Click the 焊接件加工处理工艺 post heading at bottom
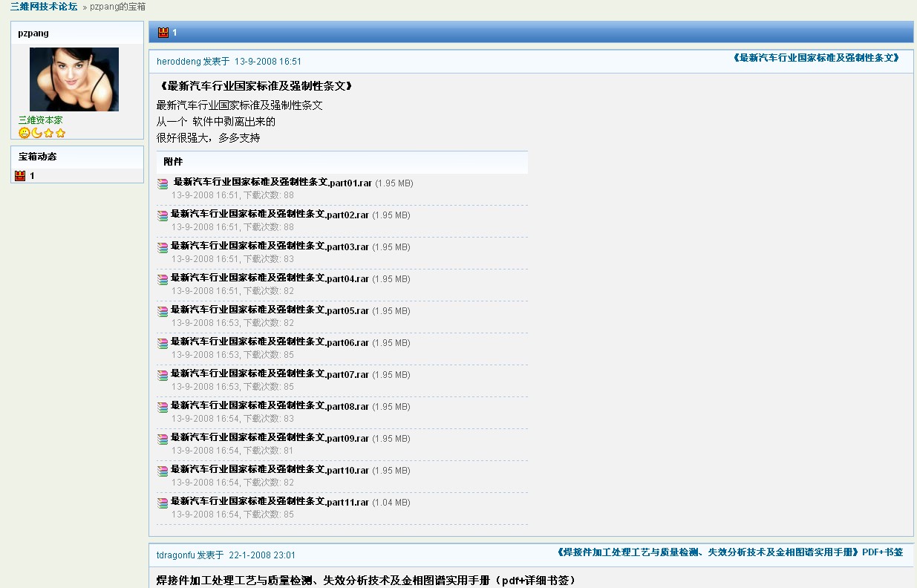The image size is (917, 588). (367, 580)
